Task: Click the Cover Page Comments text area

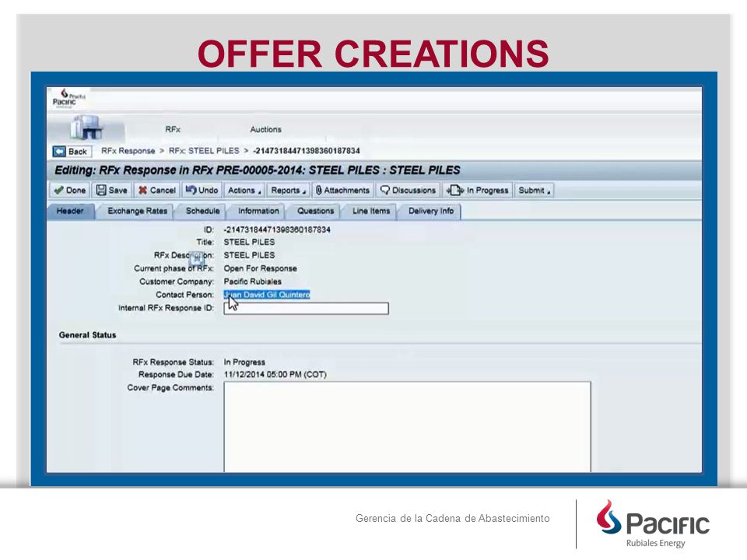Action: click(407, 427)
